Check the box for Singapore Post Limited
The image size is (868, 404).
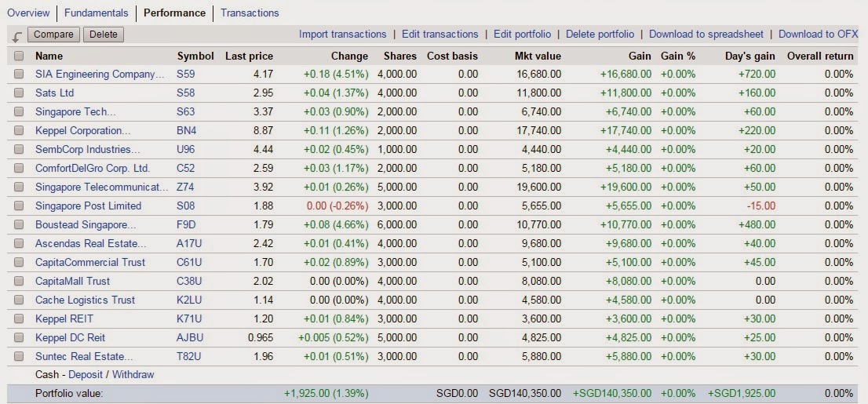[x=19, y=206]
